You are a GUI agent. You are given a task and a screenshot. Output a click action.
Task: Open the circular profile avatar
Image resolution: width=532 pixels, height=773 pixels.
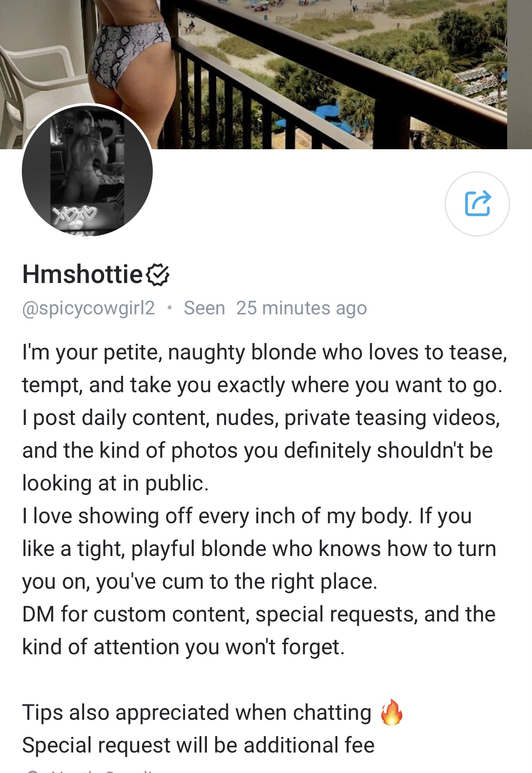[87, 170]
